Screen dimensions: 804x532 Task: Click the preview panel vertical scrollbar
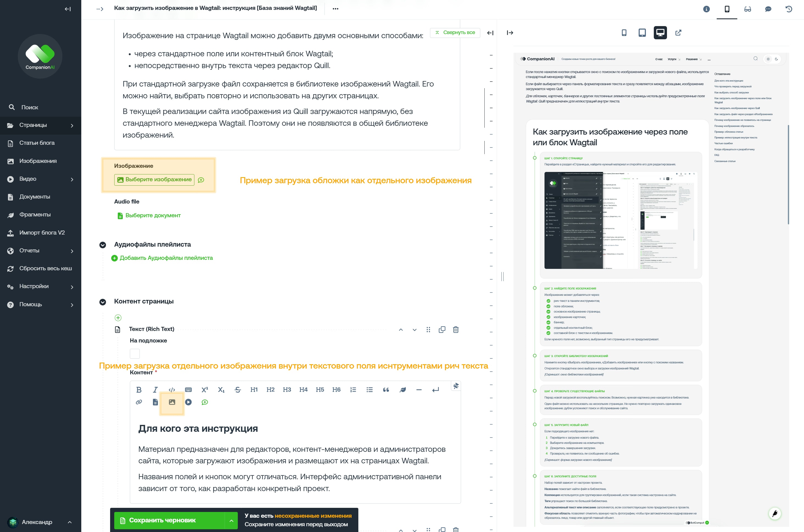click(x=788, y=175)
